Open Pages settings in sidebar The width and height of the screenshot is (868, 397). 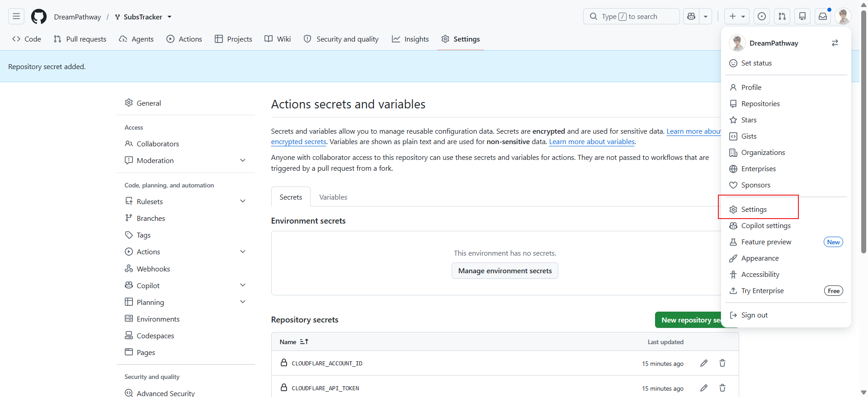[186, 353]
